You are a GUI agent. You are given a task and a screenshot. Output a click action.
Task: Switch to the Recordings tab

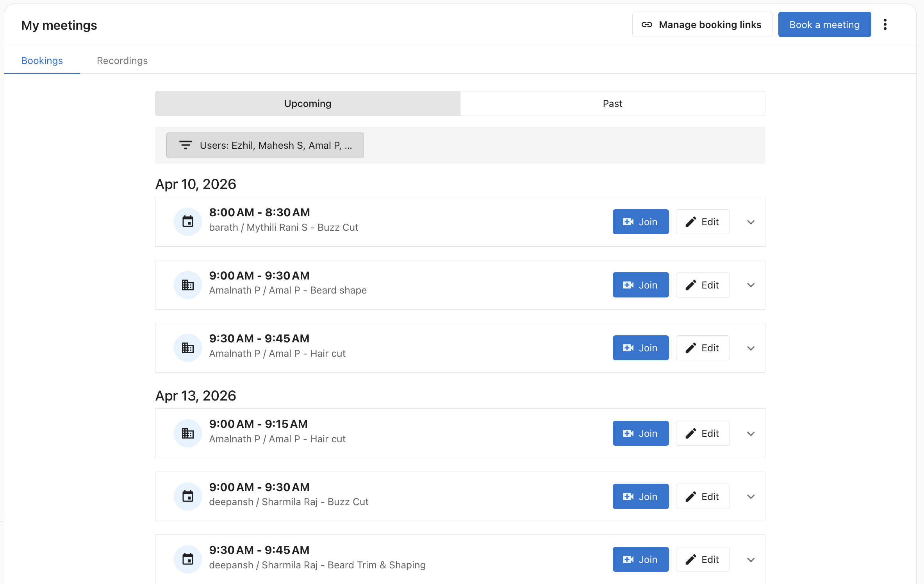tap(122, 61)
